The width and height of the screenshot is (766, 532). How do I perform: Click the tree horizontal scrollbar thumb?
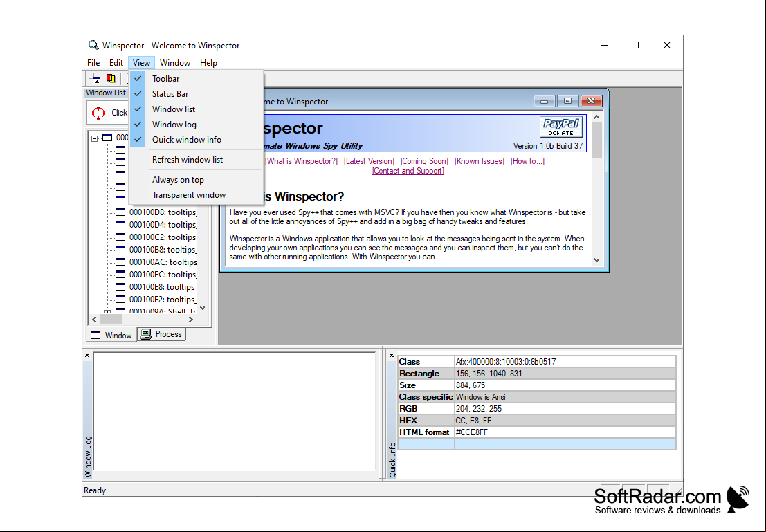click(x=111, y=319)
